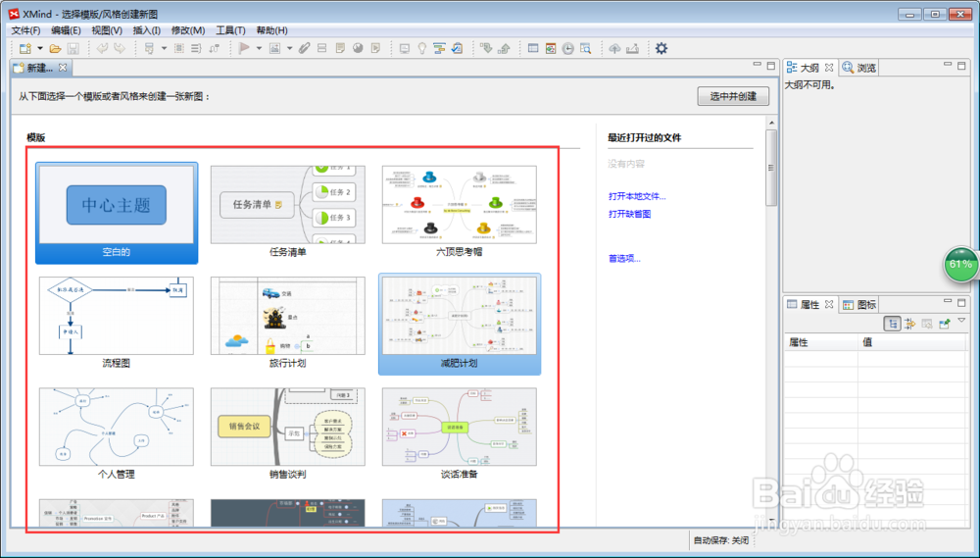Click the cloud Upload toolbar icon
Screen dimensions: 980x558
[615, 48]
